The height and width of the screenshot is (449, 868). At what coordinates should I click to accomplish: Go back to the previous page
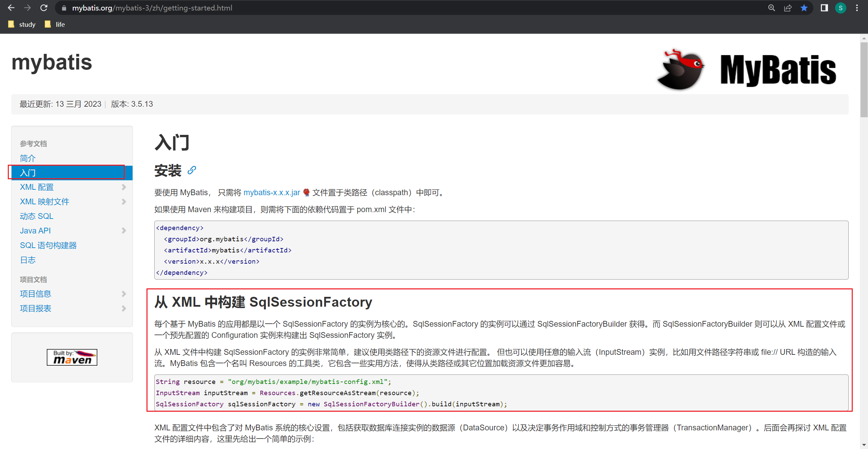11,8
